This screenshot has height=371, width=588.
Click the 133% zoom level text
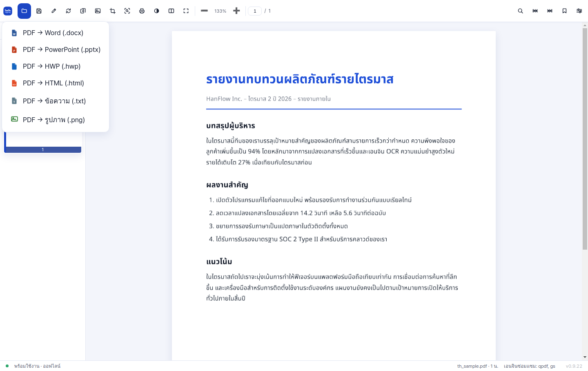pos(220,11)
